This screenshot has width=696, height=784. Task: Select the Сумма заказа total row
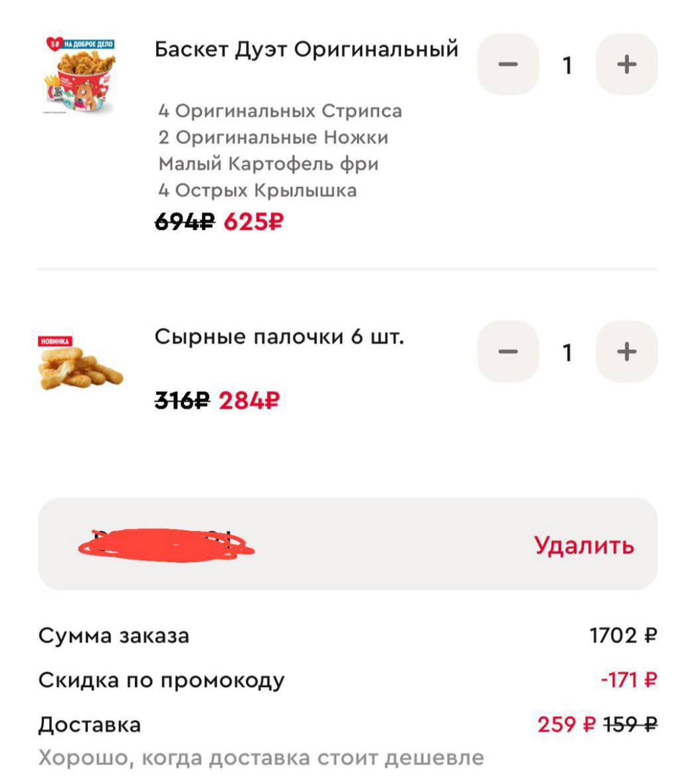[347, 636]
